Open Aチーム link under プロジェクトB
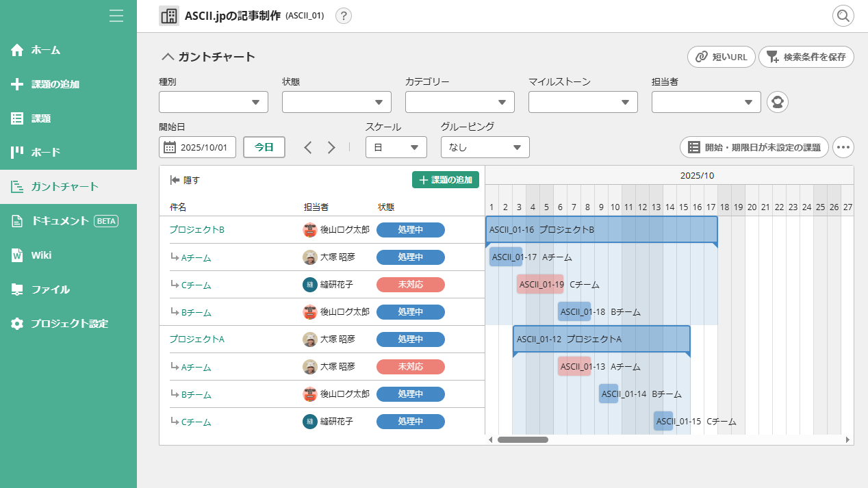Screen dimensions: 868x488 click(x=196, y=258)
